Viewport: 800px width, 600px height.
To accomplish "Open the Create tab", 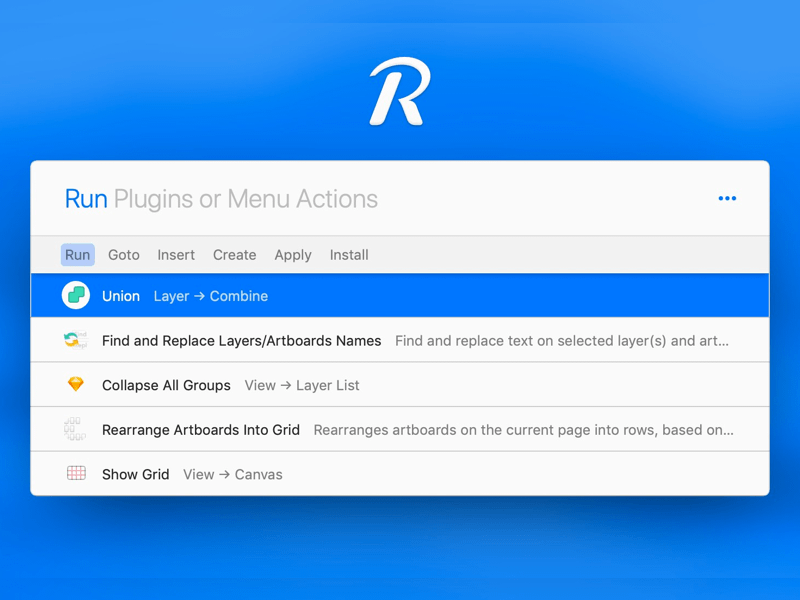I will [235, 255].
